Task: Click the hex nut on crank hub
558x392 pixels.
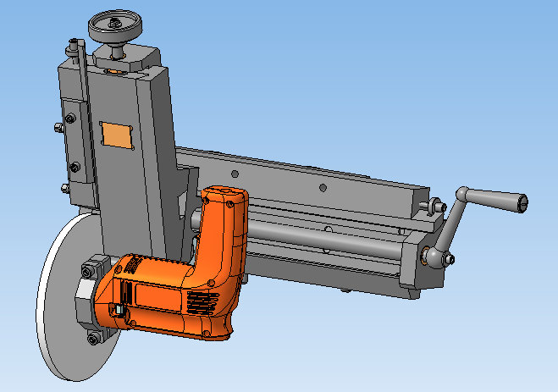Action: tap(449, 259)
